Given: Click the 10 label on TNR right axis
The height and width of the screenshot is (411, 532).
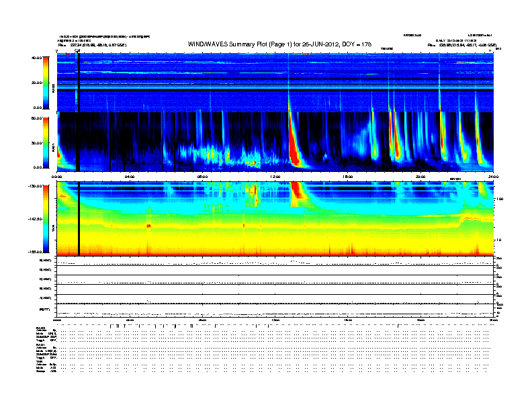Looking at the screenshot, I should (498, 240).
